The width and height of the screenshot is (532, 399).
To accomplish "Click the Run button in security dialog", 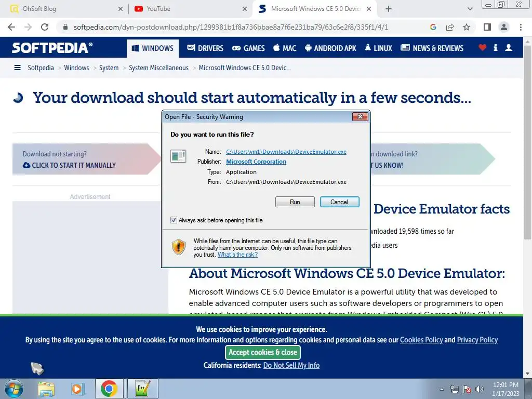I will tap(295, 202).
